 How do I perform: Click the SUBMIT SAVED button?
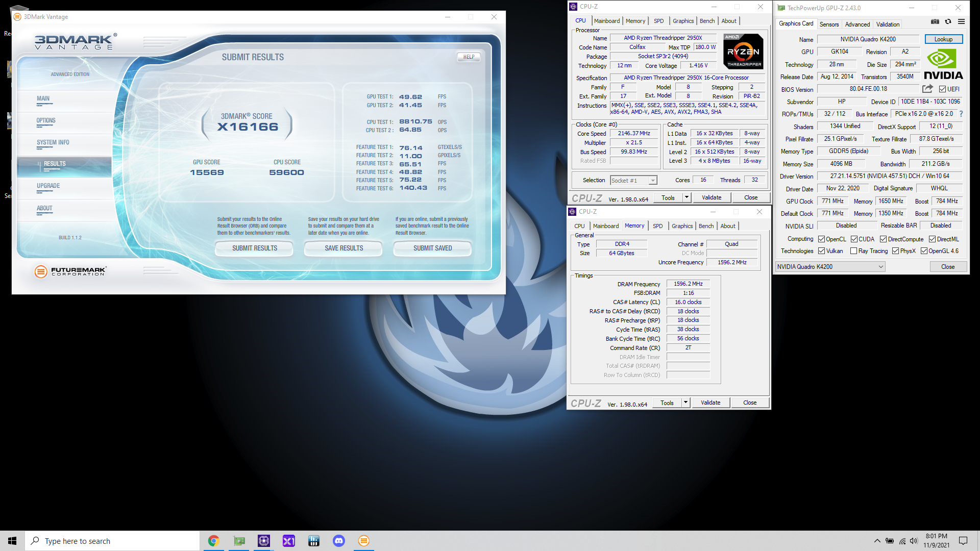click(x=432, y=248)
